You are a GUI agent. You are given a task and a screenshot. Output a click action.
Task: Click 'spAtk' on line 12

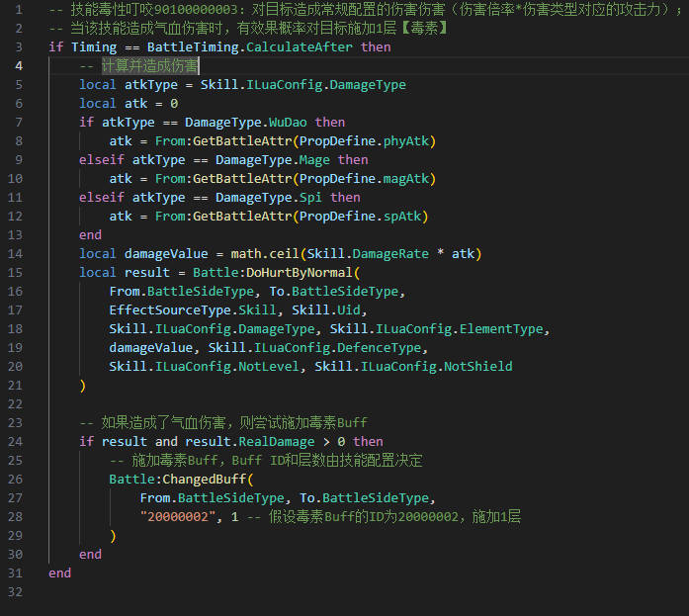pyautogui.click(x=402, y=217)
